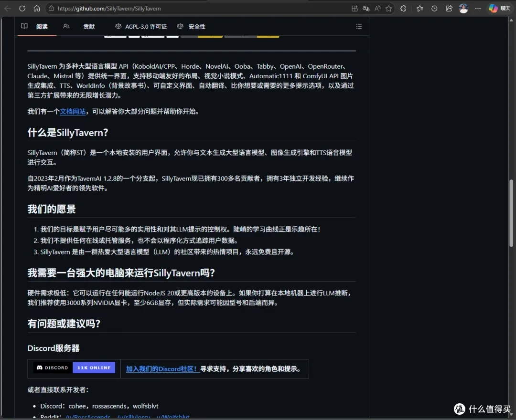This screenshot has width=516, height=420.
Task: Reload the page with refresh icon
Action: click(22, 9)
